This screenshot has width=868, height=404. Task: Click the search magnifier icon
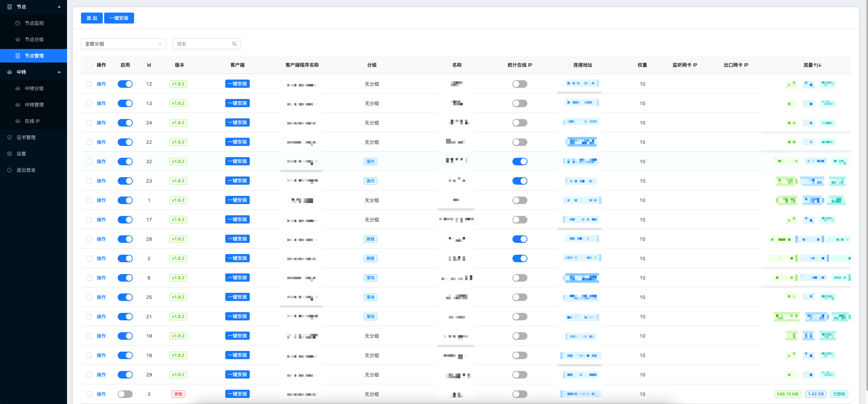point(234,44)
